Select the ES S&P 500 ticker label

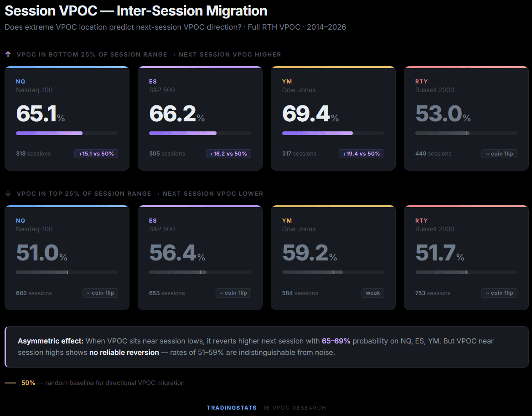(153, 81)
